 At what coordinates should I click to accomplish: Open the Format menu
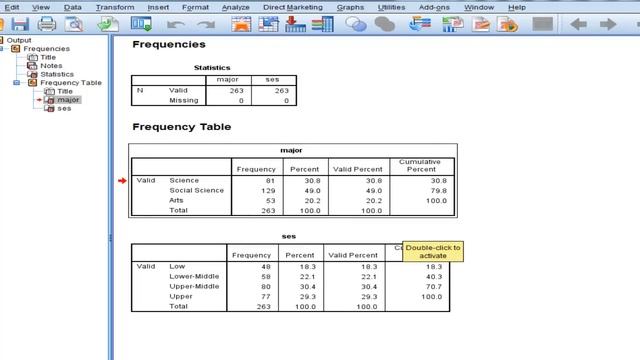(x=195, y=7)
